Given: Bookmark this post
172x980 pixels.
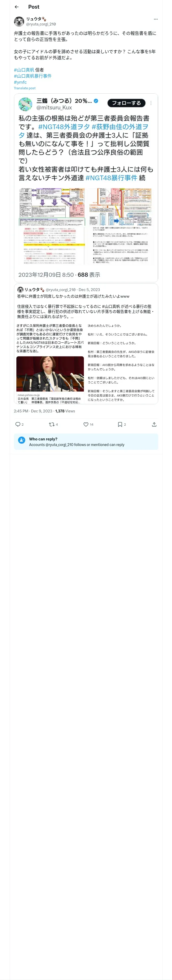Looking at the screenshot, I should click(120, 424).
